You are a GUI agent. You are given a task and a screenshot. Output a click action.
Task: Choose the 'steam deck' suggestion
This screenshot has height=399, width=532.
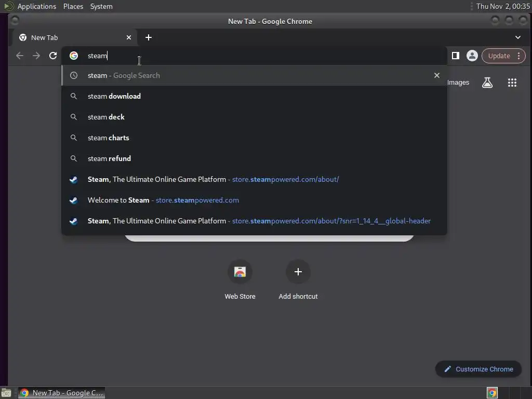point(254,117)
